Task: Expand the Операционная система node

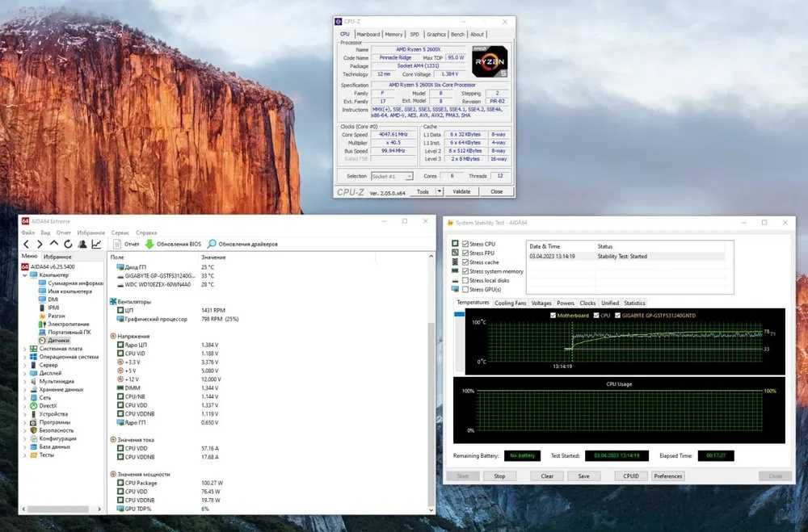Action: click(25, 357)
